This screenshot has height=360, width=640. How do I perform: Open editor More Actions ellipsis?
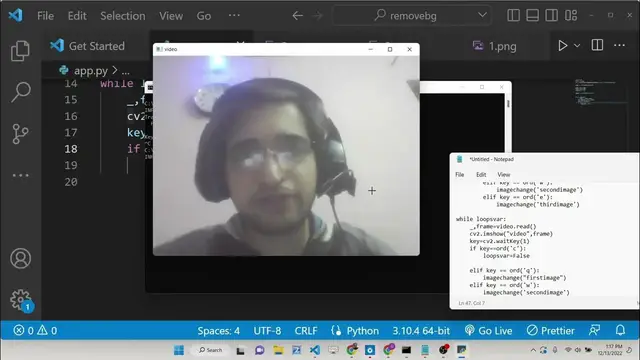(x=619, y=45)
